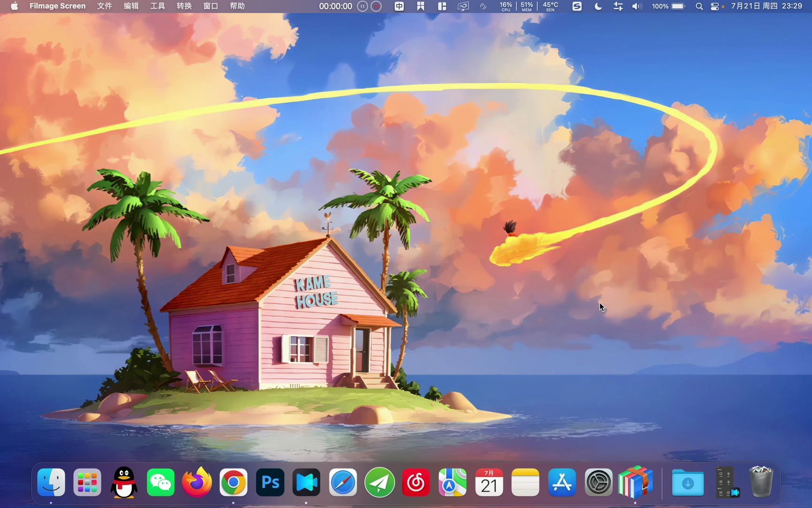The width and height of the screenshot is (812, 508).
Task: Launch Maps from the Dock
Action: click(x=452, y=482)
